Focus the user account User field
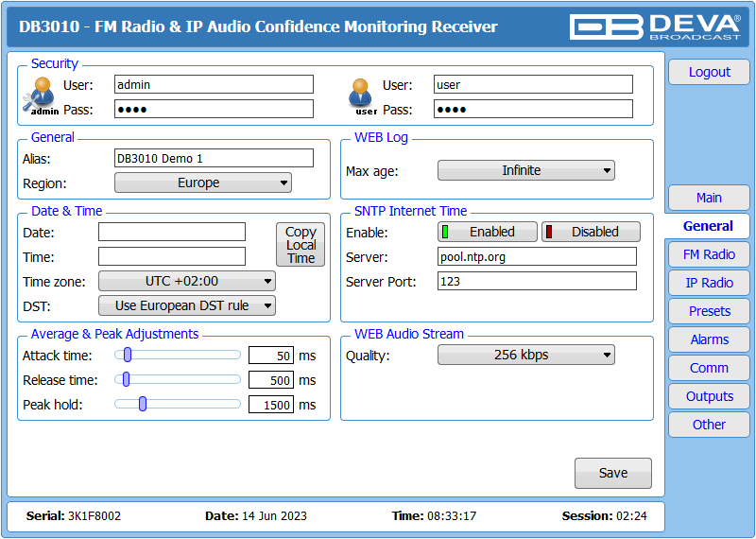Viewport: 756px width, 539px height. click(533, 84)
